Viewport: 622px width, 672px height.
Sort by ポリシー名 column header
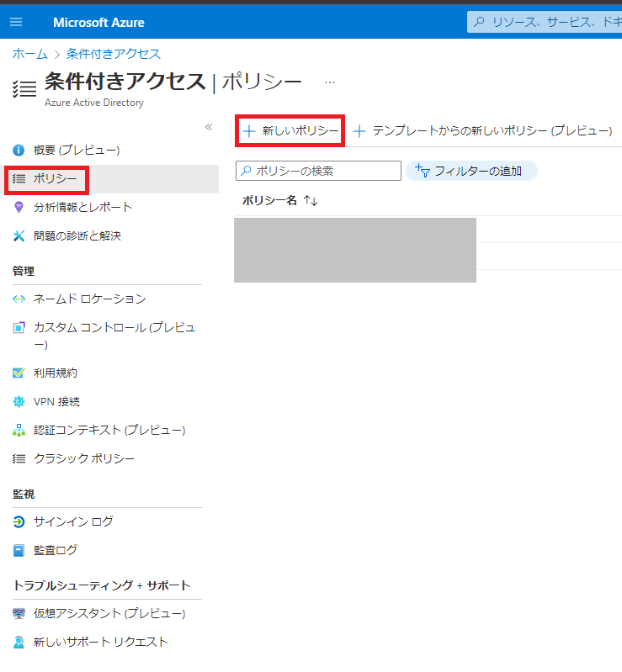(x=269, y=200)
